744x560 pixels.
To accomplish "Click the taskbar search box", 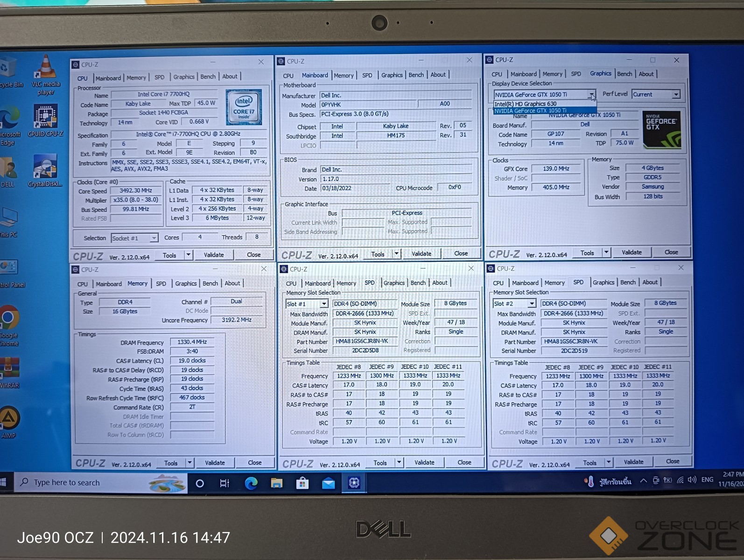I will 101,483.
